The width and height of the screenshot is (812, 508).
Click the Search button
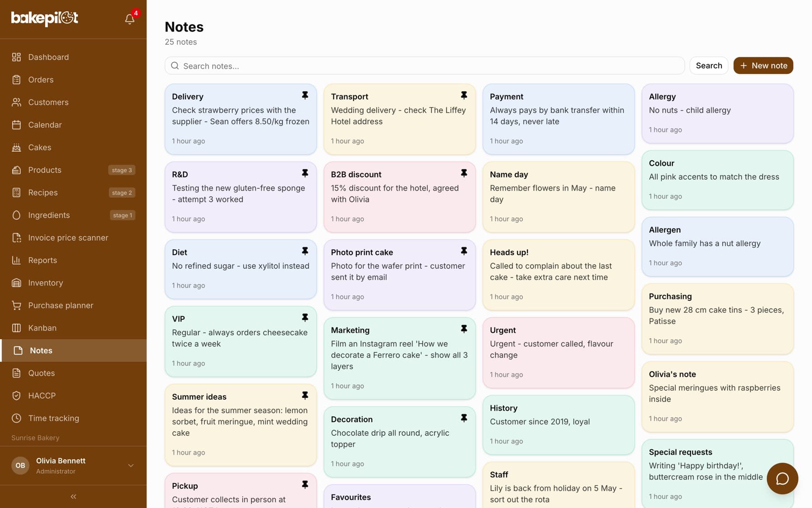[709, 65]
